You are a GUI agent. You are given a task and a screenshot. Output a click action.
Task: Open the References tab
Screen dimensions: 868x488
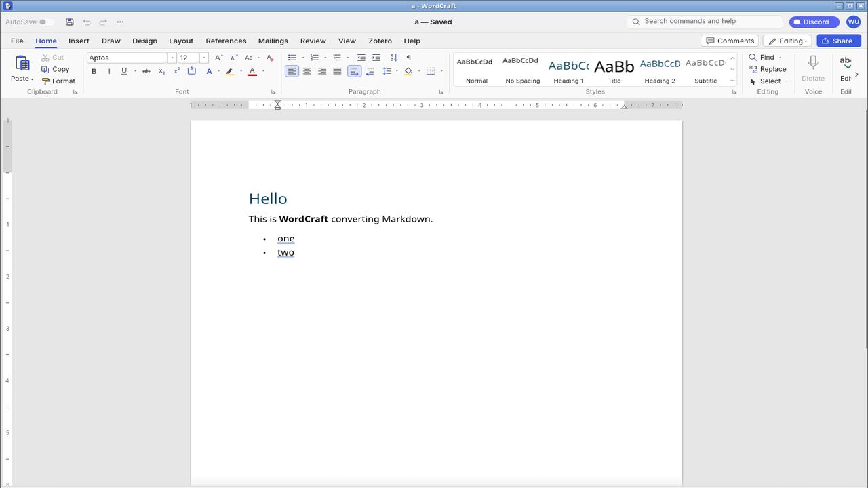click(226, 41)
